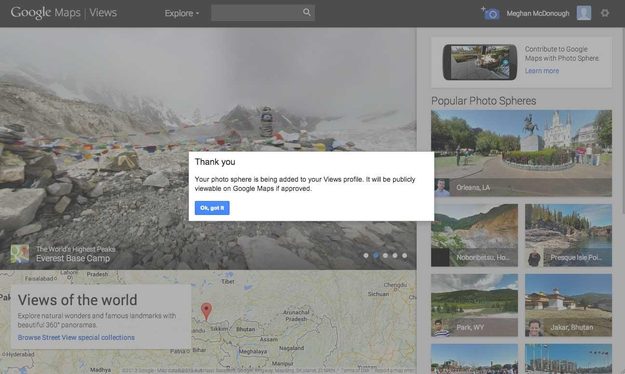Image resolution: width=625 pixels, height=374 pixels.
Task: Open the Orleans, LA photo sphere
Action: 521,153
